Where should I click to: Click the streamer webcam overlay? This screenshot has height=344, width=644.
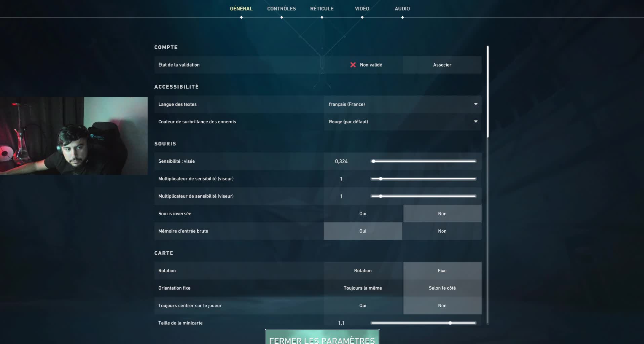(74, 136)
